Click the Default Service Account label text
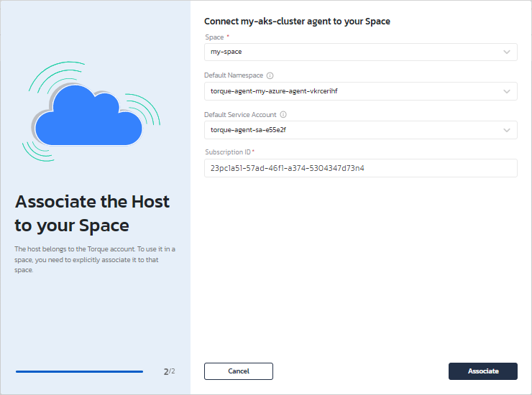The width and height of the screenshot is (532, 395). pos(240,114)
